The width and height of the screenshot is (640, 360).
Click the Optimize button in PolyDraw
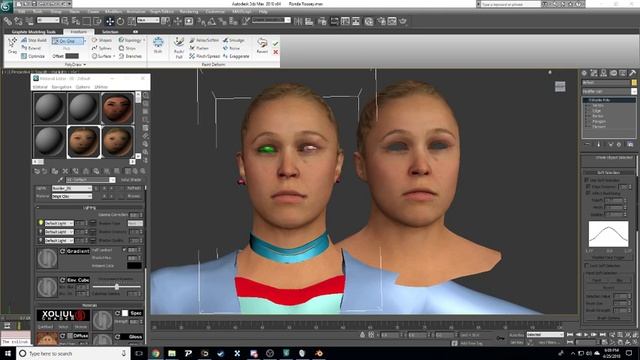33,56
